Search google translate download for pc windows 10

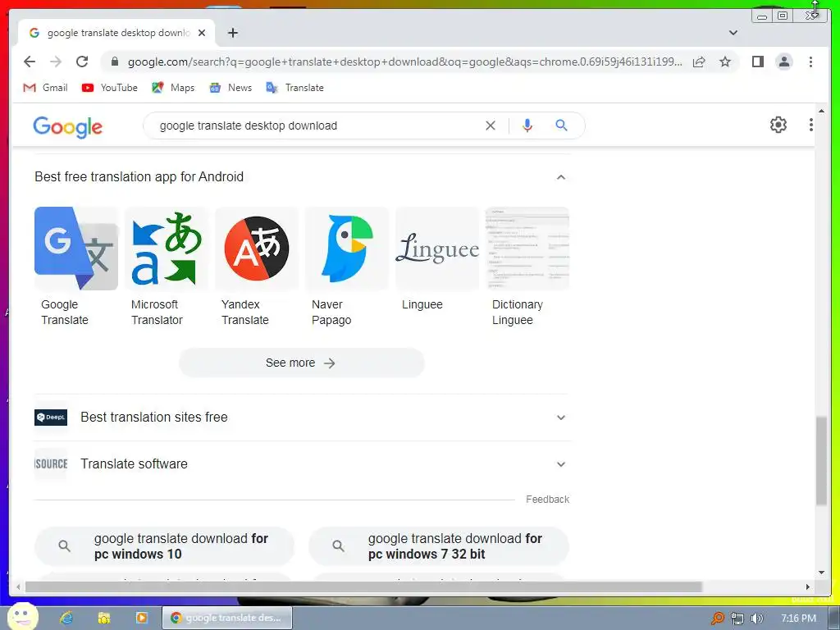tap(164, 546)
